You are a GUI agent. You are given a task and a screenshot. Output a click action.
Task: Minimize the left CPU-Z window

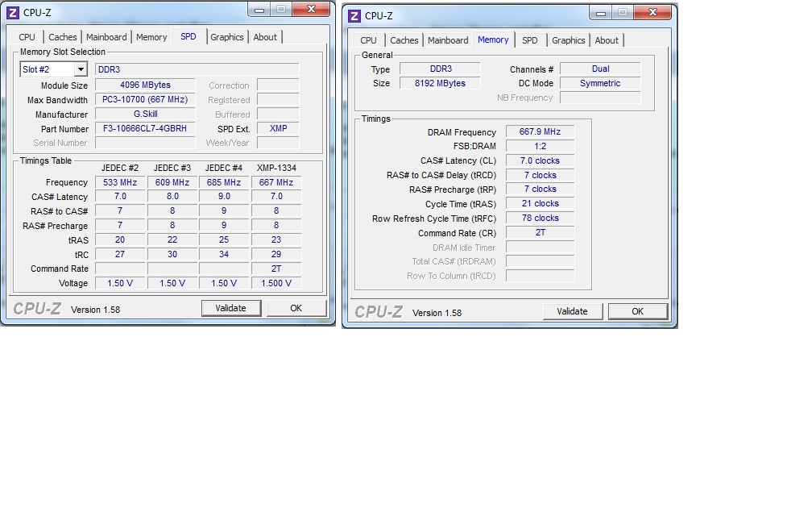pyautogui.click(x=259, y=10)
